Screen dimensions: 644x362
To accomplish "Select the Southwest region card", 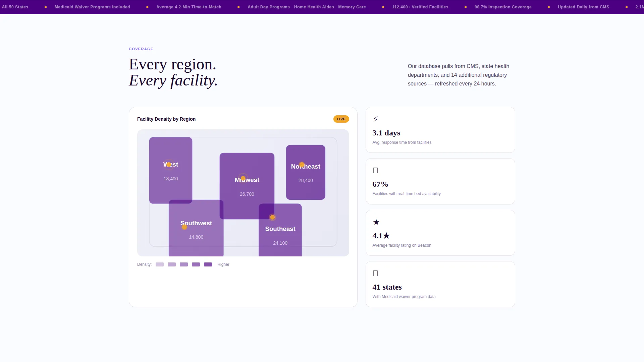I will (x=196, y=228).
